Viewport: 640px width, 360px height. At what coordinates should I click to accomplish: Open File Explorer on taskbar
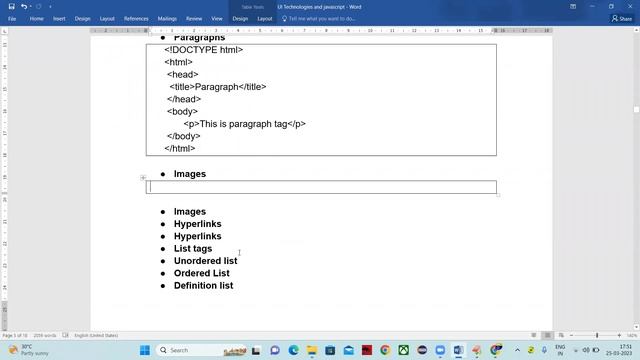click(312, 350)
